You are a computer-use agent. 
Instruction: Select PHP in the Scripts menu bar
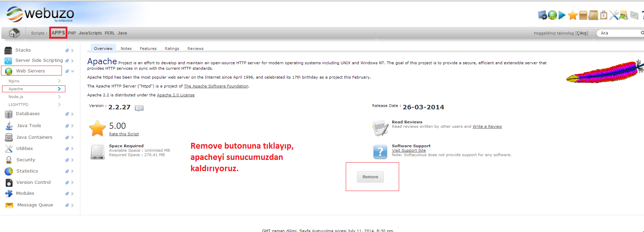[x=72, y=33]
